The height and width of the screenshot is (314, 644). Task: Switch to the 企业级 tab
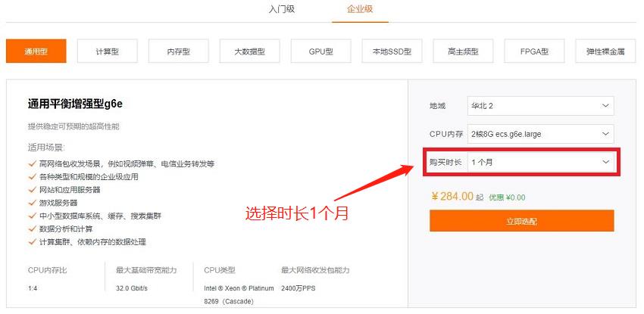click(x=360, y=9)
